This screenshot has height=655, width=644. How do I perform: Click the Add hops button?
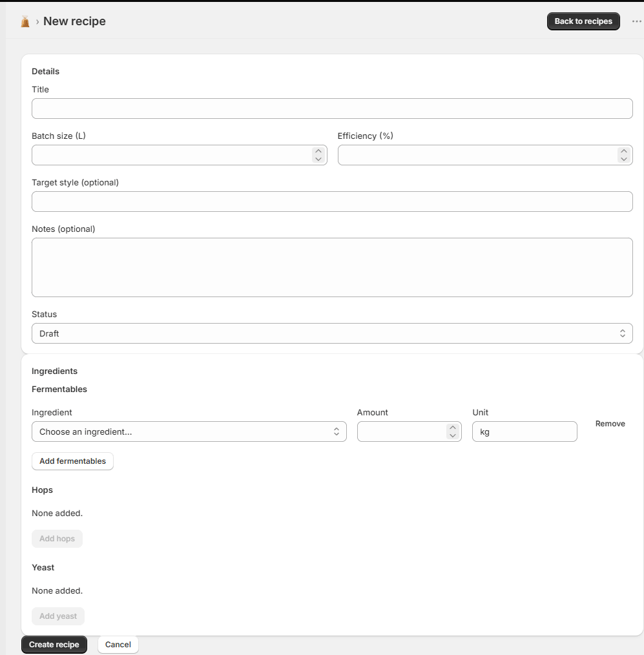point(57,539)
